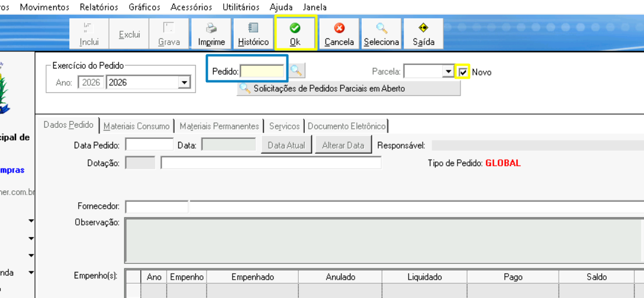Open the Relatórios menu
Screen dimensions: 644x298
pyautogui.click(x=99, y=7)
